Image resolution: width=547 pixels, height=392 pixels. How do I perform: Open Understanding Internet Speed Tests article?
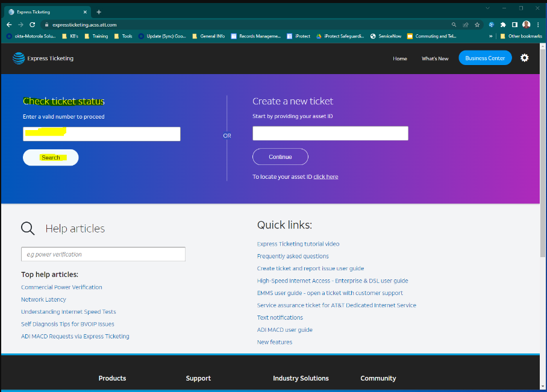click(x=69, y=312)
